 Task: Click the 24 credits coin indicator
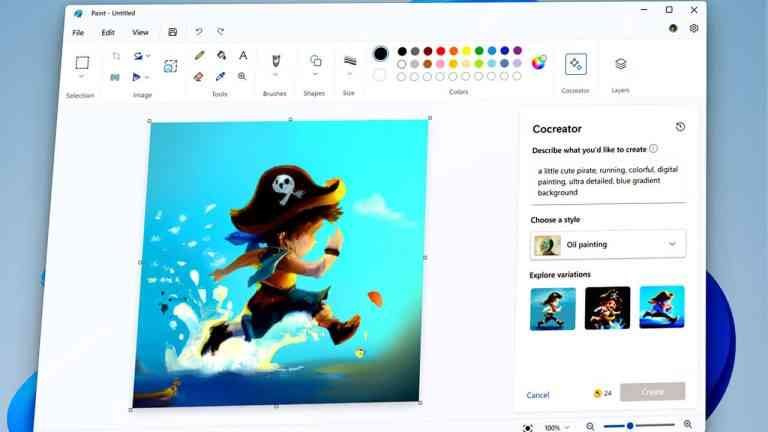[x=603, y=393]
